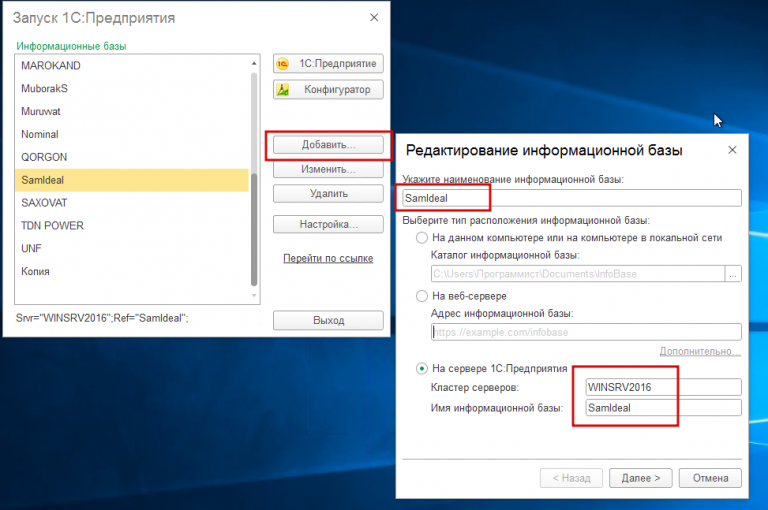Click the Имя информационной базы field
Image resolution: width=768 pixels, height=510 pixels.
(664, 408)
